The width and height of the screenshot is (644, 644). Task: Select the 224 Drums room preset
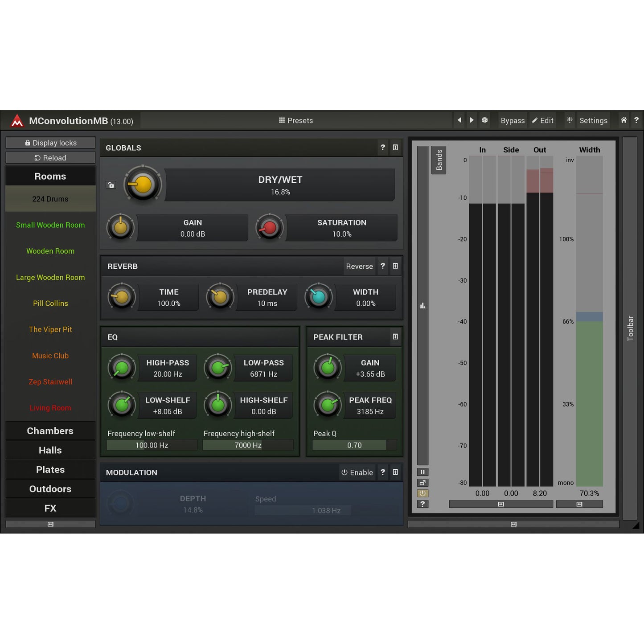point(50,199)
